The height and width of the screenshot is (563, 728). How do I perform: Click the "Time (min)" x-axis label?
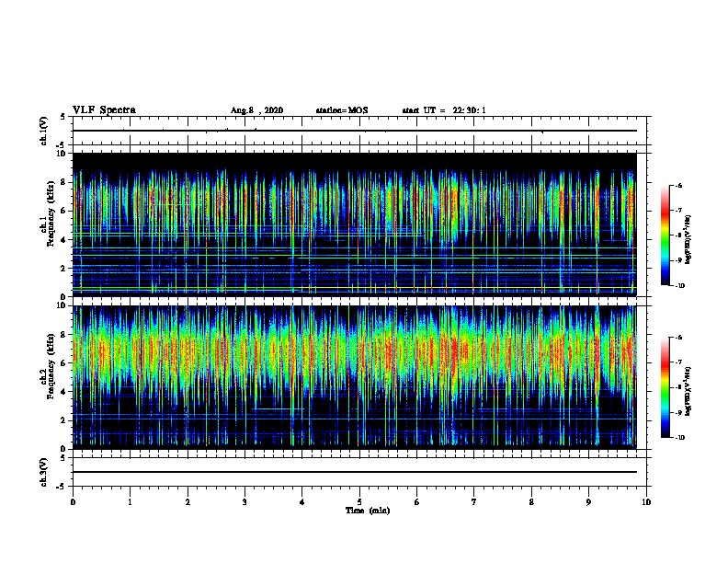point(368,511)
